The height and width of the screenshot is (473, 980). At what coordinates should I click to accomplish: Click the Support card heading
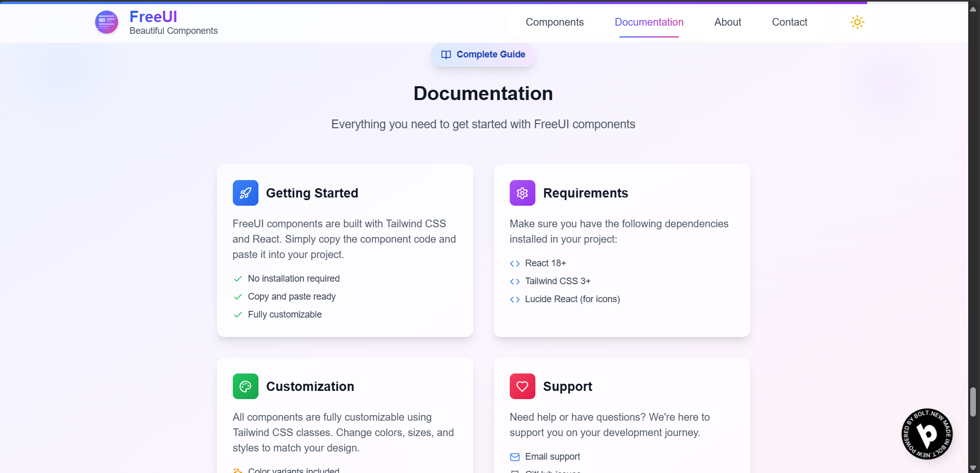coord(568,386)
